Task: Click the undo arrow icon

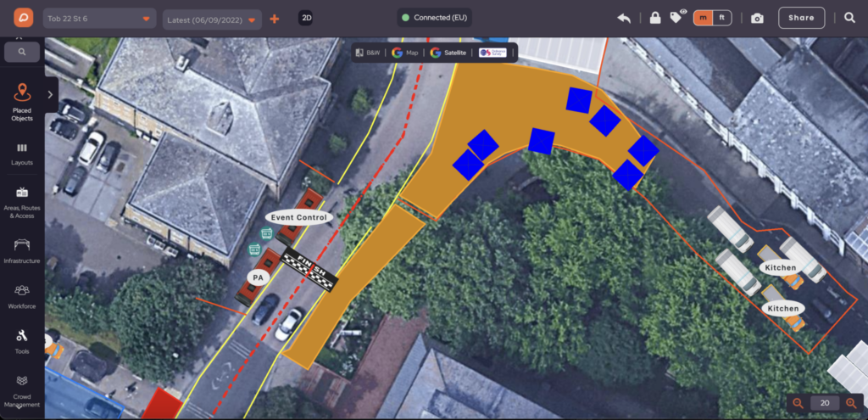Action: coord(624,18)
